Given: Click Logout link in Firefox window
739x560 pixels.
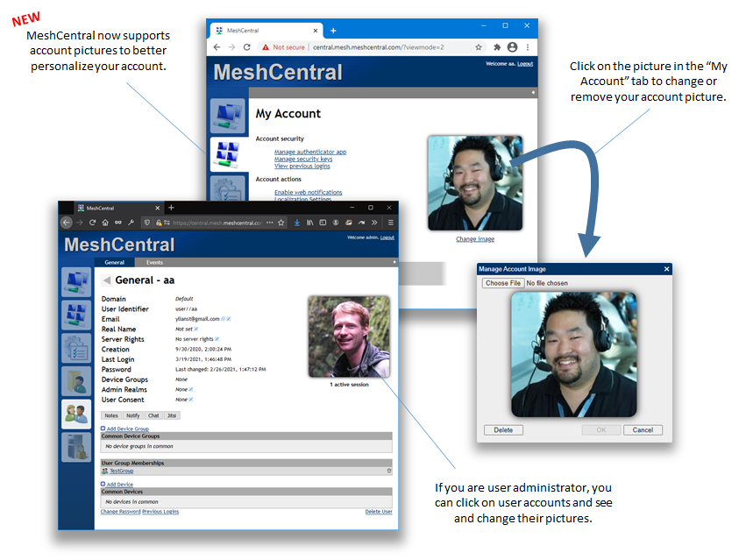Looking at the screenshot, I should tap(387, 237).
